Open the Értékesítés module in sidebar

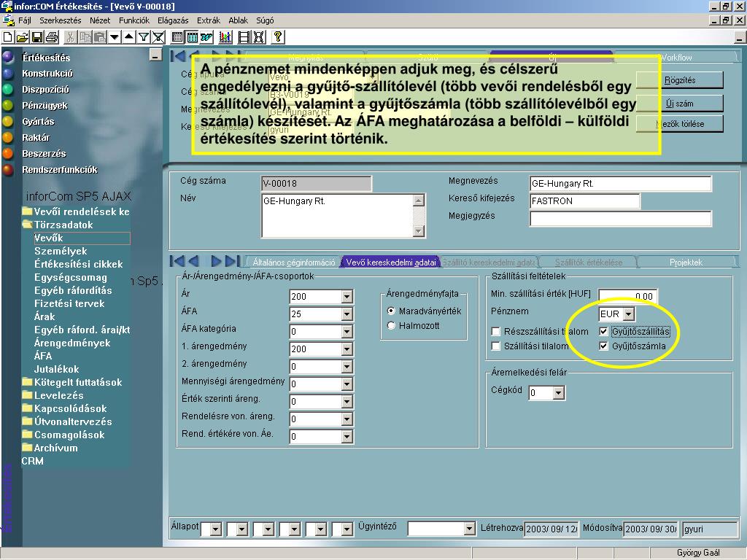46,58
